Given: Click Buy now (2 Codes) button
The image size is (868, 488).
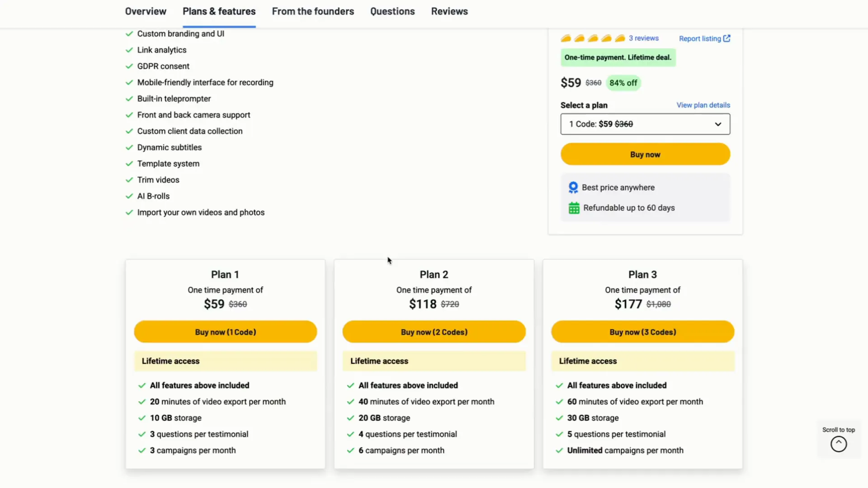Looking at the screenshot, I should (x=434, y=332).
